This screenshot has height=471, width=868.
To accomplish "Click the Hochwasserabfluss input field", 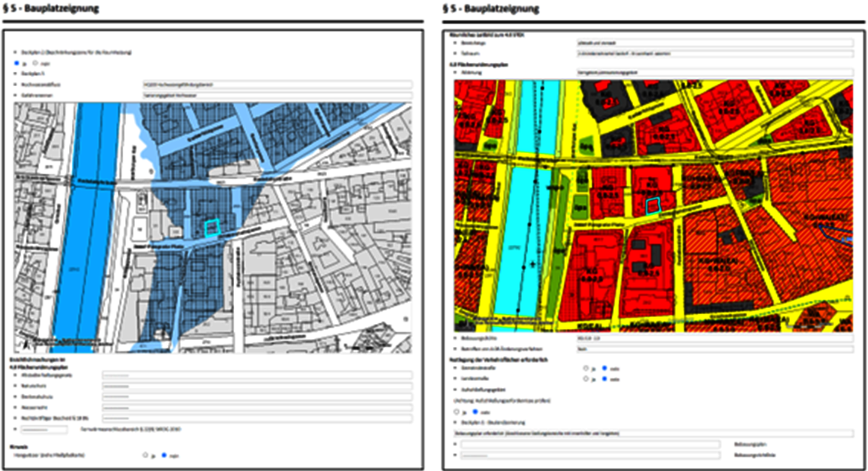I will (276, 85).
